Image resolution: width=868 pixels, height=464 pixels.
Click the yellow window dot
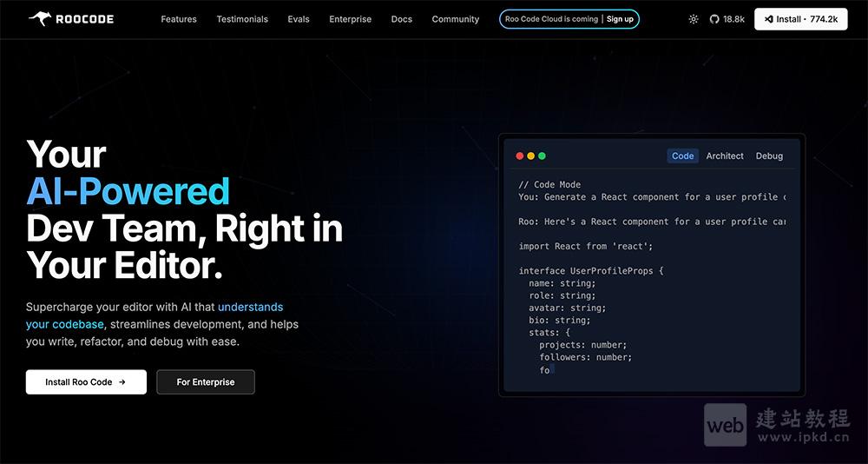tap(530, 156)
